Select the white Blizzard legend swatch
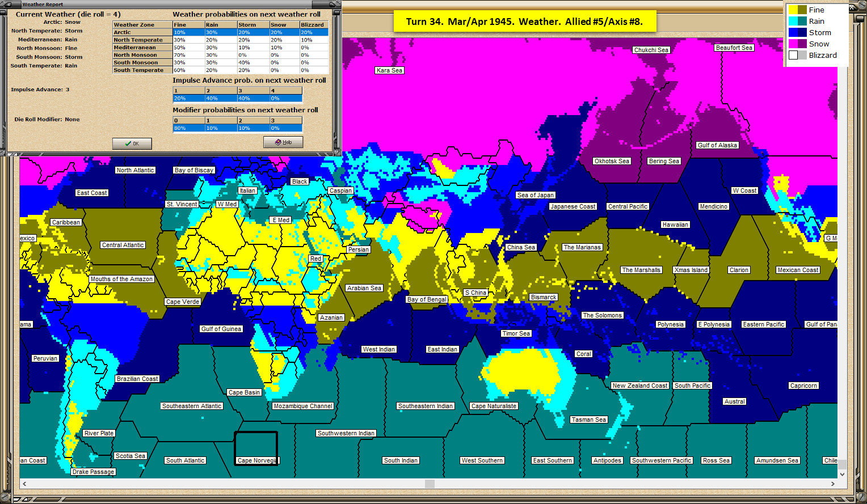This screenshot has width=867, height=504. pyautogui.click(x=793, y=55)
